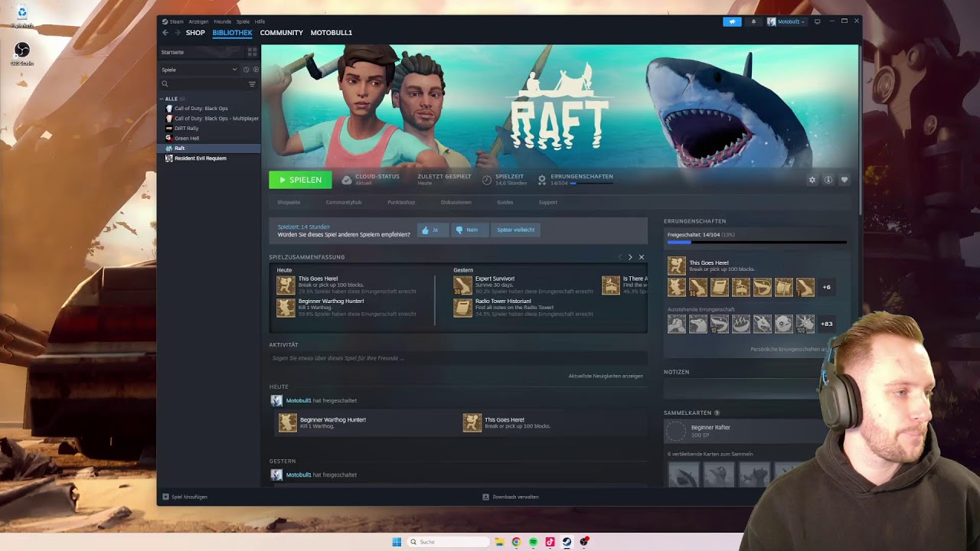
Task: Open the BIBLIOTHEK tab
Action: 232,33
